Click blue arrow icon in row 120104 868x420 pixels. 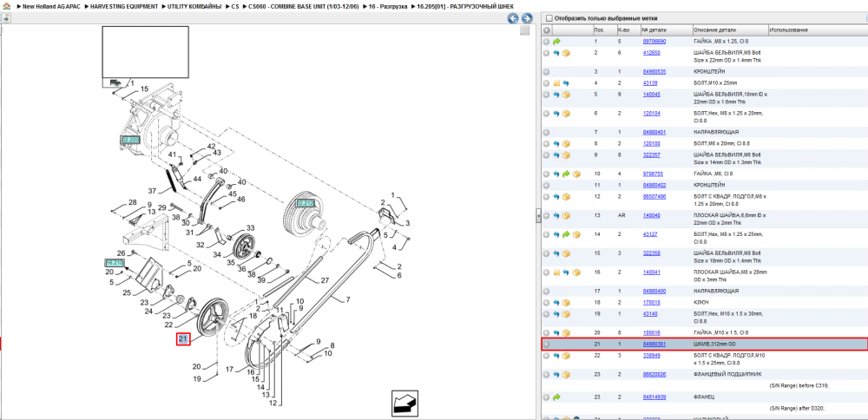tap(556, 114)
